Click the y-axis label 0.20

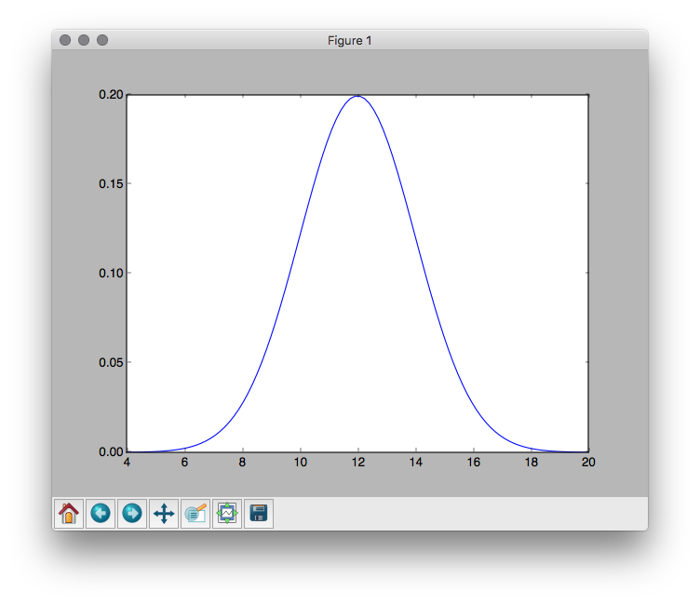click(111, 95)
